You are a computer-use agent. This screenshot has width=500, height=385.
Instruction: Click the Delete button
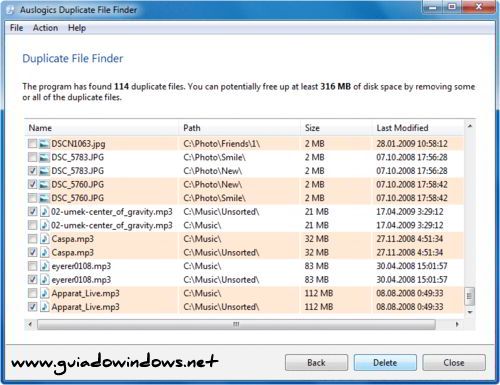(x=385, y=363)
